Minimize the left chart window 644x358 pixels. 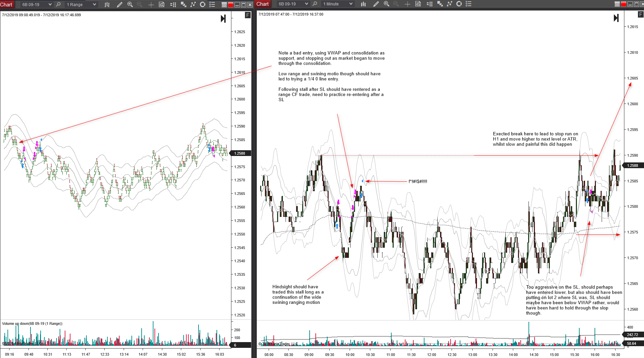(x=237, y=5)
